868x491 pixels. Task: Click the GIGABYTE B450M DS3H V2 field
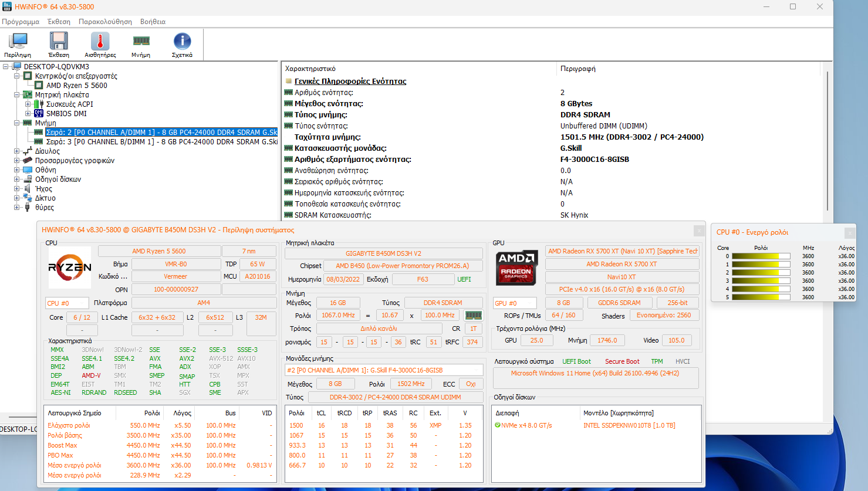coord(383,253)
